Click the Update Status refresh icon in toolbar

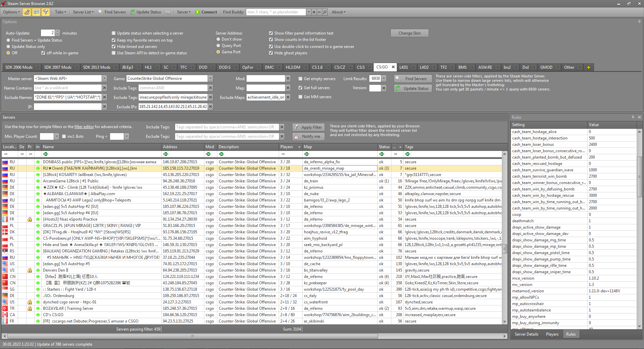tap(132, 12)
